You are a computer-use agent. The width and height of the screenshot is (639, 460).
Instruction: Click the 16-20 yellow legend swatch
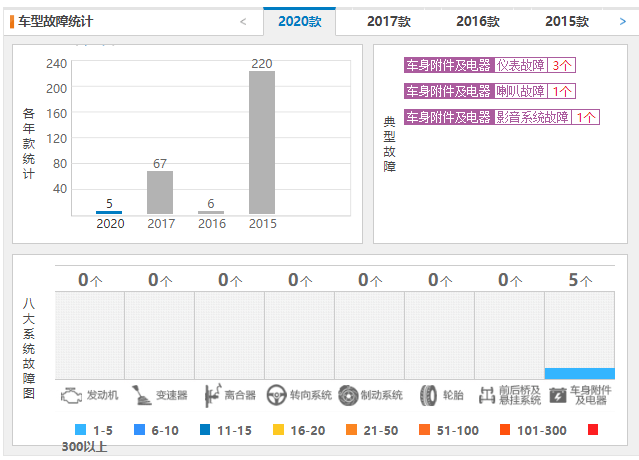tap(278, 429)
